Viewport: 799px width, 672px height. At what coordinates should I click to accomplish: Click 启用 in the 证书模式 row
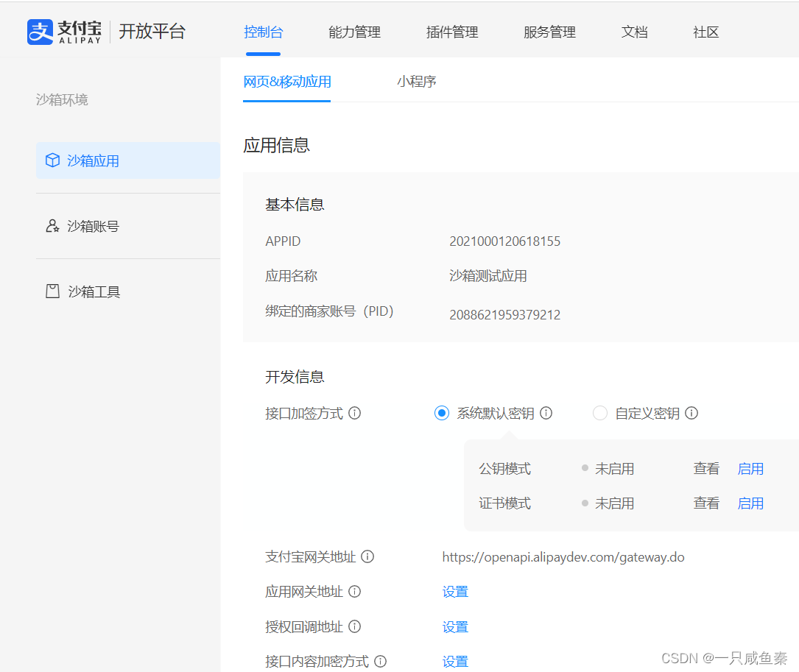pos(750,503)
